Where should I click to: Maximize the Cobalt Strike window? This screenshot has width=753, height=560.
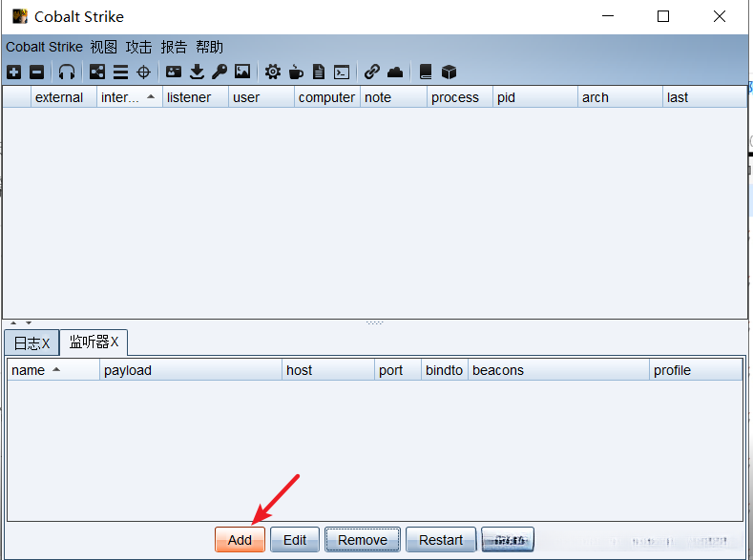coord(663,16)
